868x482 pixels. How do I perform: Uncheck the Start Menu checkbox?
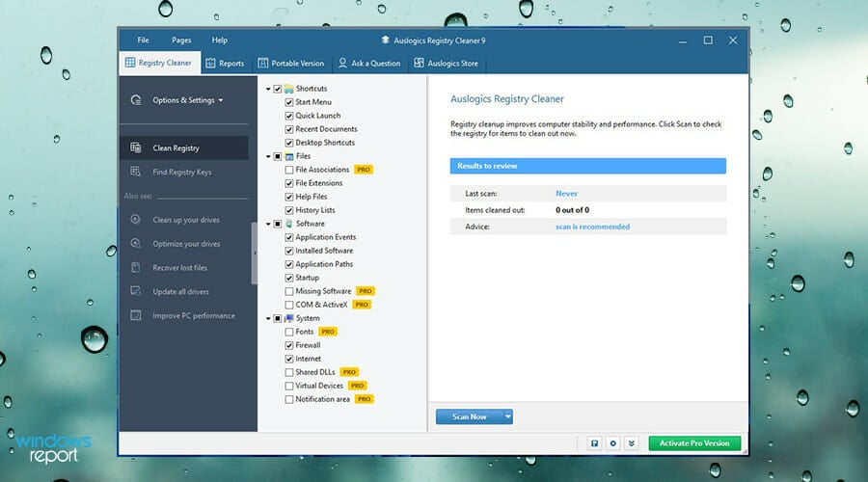(x=289, y=102)
